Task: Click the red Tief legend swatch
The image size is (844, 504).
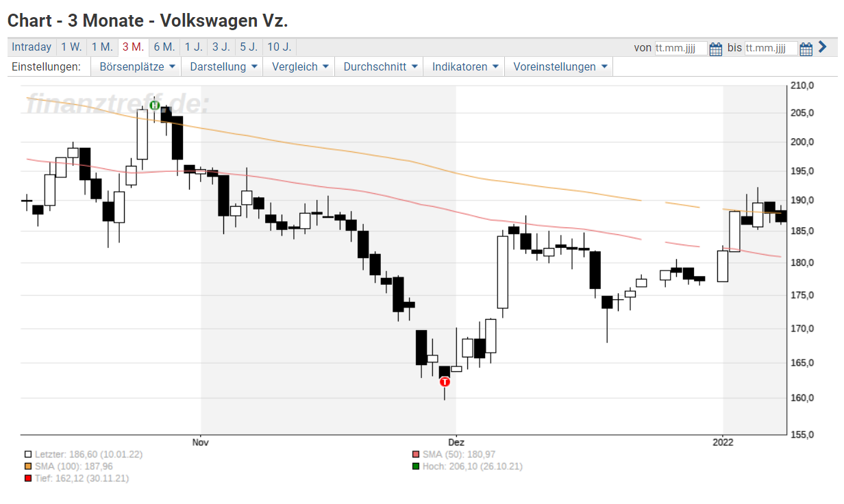Action: pos(27,479)
